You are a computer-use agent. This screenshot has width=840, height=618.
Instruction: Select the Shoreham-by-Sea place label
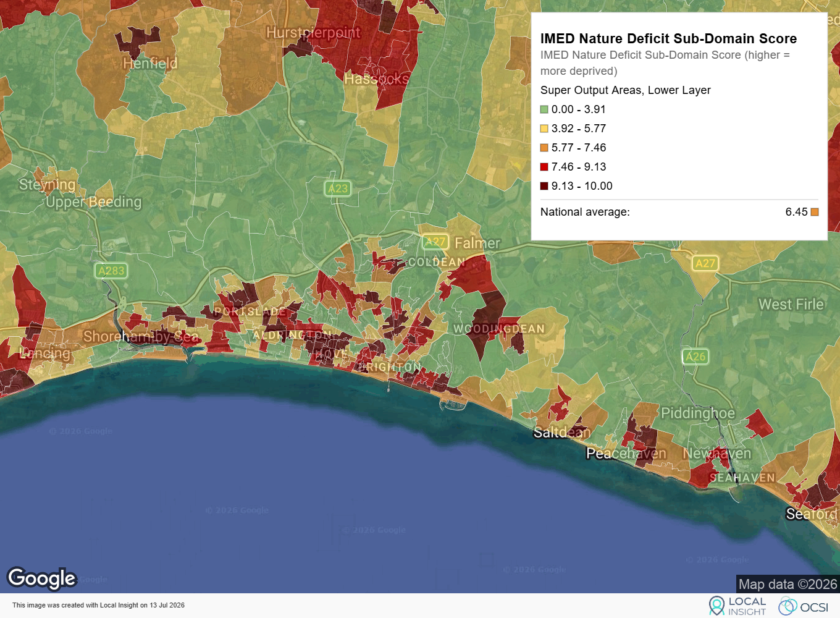pyautogui.click(x=141, y=336)
